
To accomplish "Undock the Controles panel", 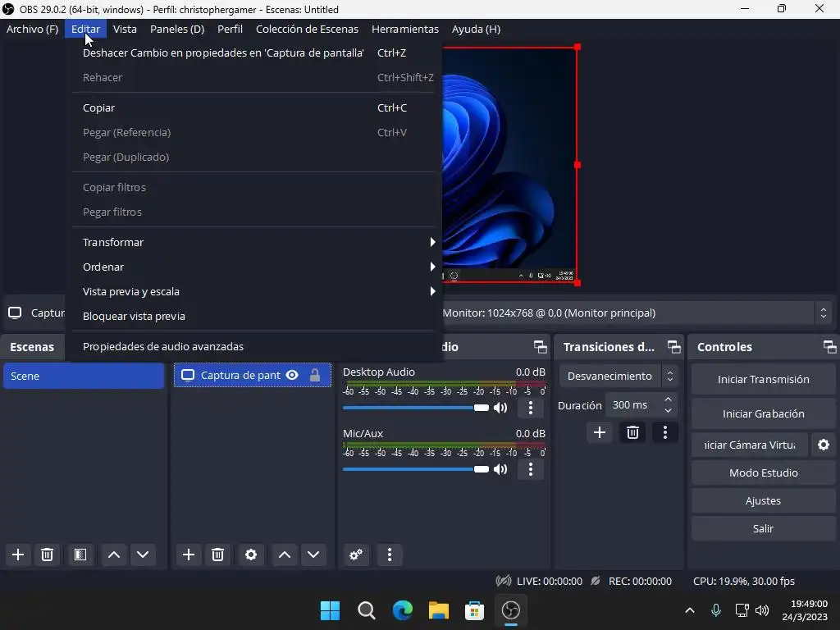I will (x=830, y=347).
